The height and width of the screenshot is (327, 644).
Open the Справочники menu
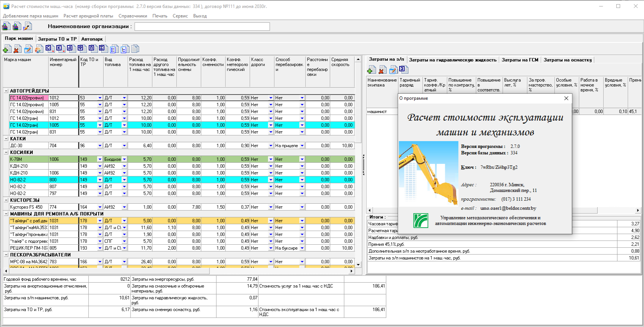pos(132,16)
